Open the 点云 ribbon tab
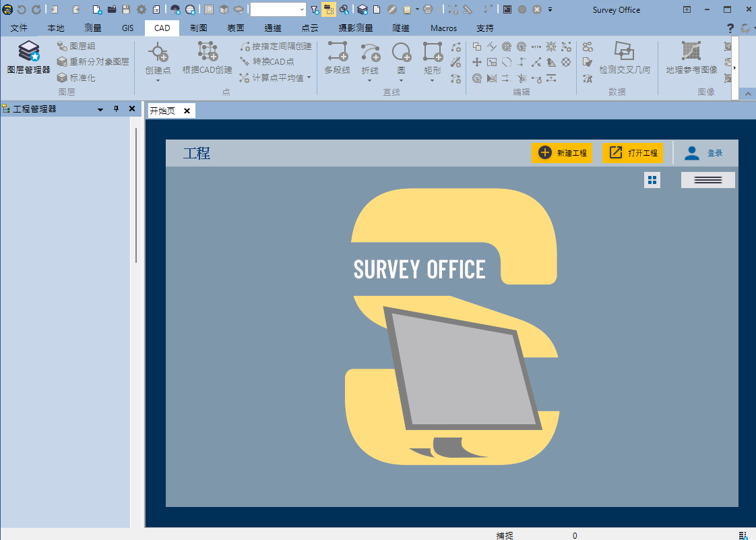 pos(309,28)
